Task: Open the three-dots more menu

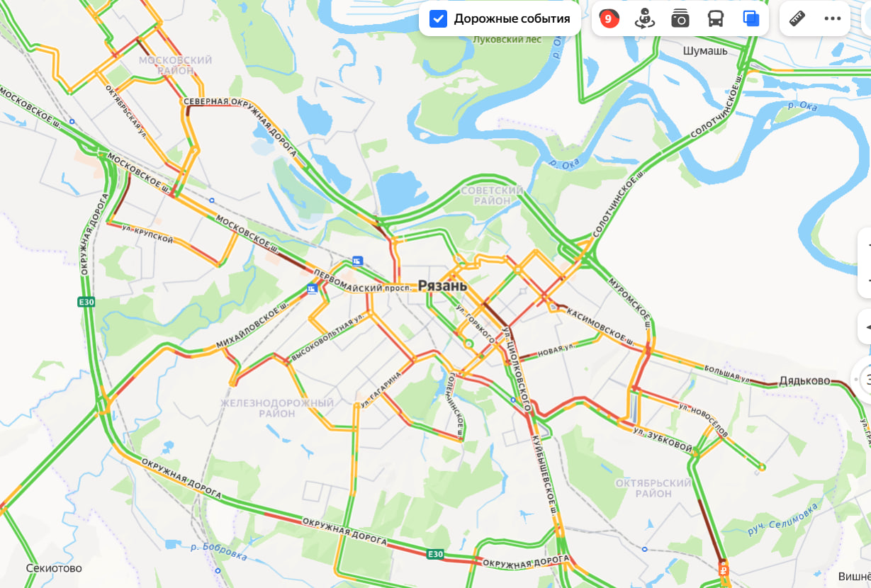Action: click(833, 18)
